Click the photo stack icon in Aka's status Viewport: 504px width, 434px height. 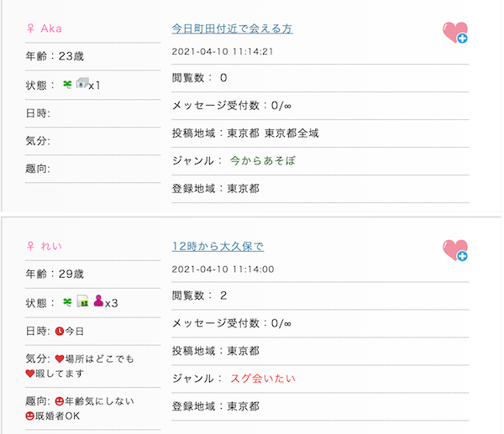pos(81,84)
